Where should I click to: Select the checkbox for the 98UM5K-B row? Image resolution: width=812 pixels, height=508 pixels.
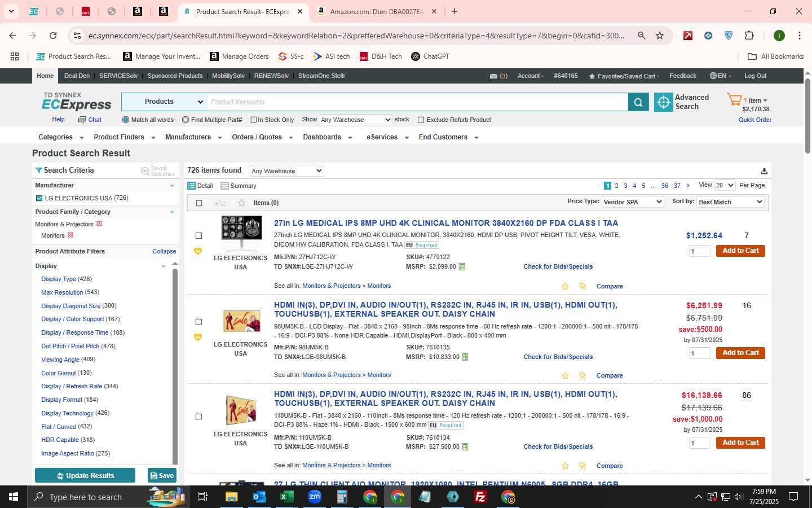click(x=198, y=322)
